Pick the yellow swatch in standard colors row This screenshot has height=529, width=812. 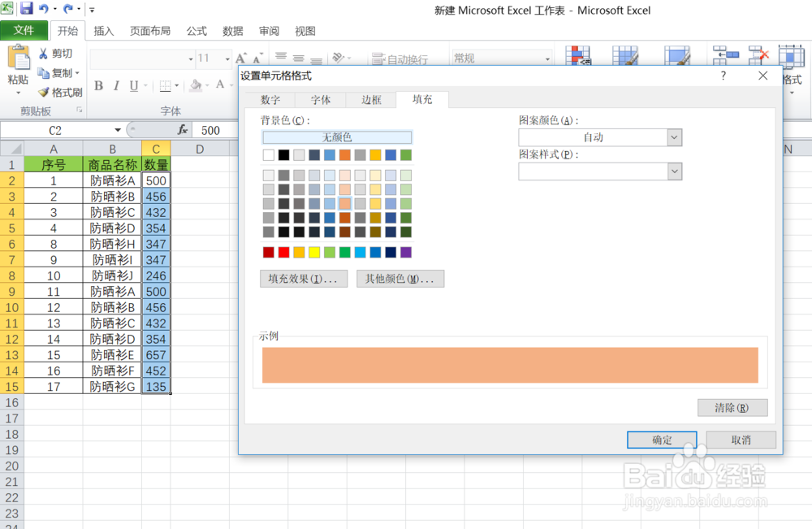[314, 253]
